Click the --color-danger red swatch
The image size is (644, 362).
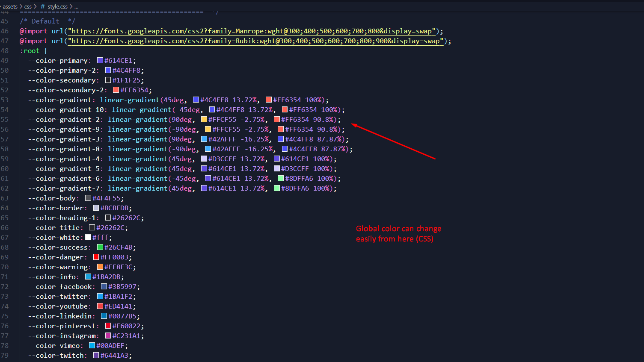coord(96,257)
